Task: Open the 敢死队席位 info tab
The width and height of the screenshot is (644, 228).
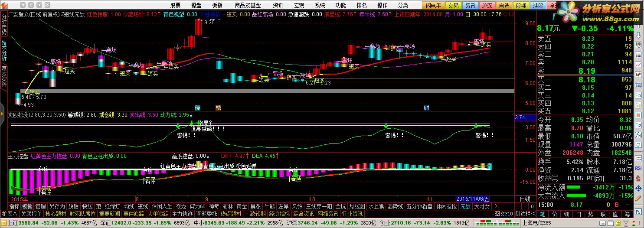Action: [x=83, y=214]
